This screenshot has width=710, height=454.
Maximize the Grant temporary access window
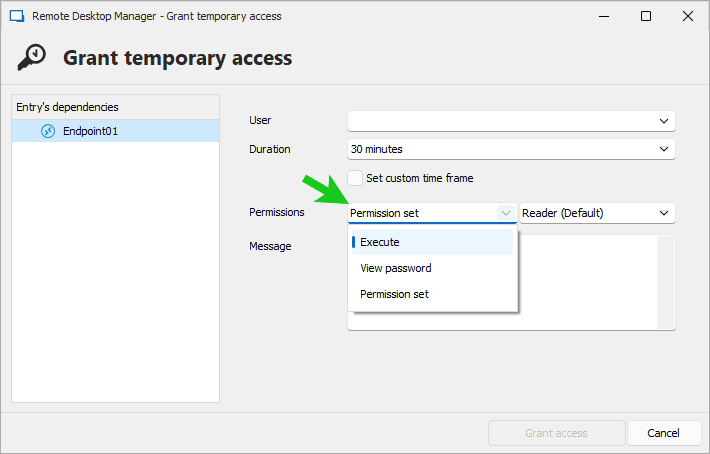pos(646,16)
